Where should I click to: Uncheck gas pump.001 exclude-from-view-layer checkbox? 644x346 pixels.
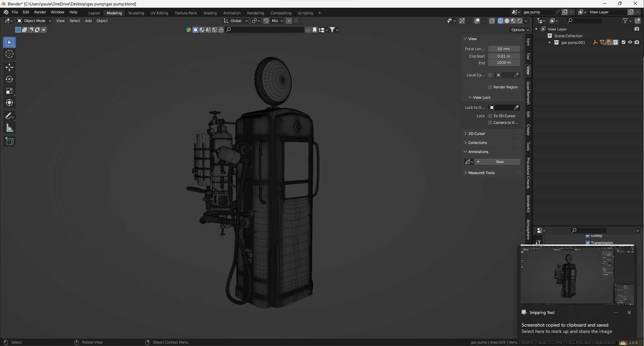point(624,43)
